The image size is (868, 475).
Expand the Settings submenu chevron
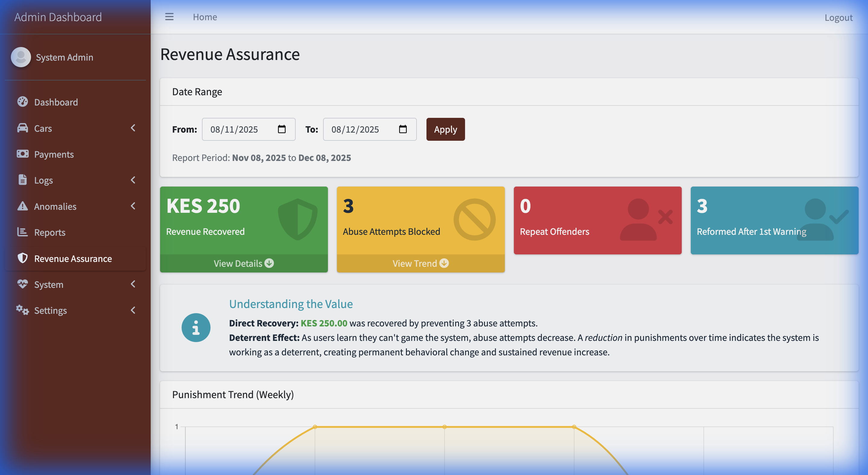click(133, 310)
